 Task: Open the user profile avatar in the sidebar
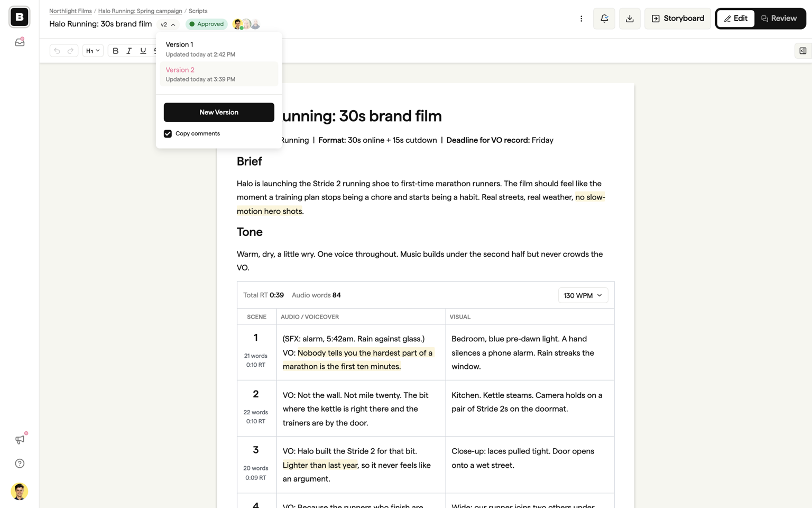pyautogui.click(x=20, y=492)
